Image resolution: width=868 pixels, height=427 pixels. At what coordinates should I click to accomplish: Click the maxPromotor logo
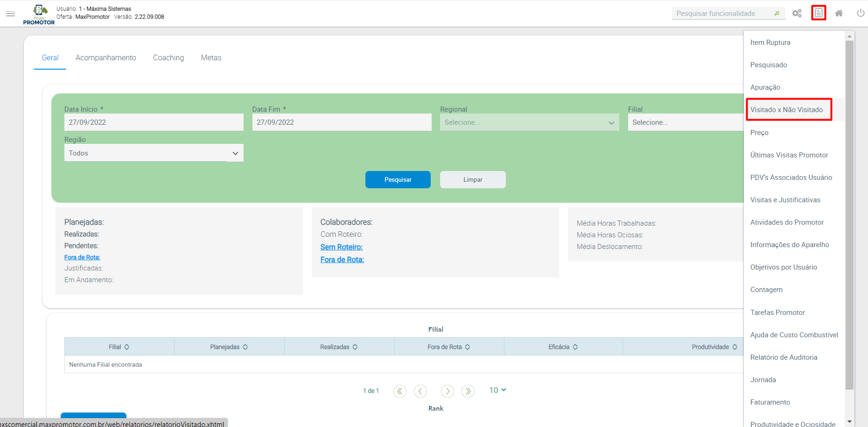point(39,14)
